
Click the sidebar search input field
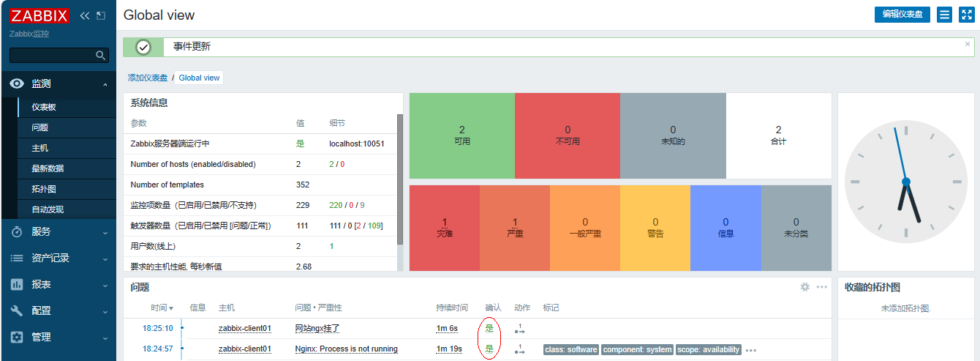pos(53,56)
